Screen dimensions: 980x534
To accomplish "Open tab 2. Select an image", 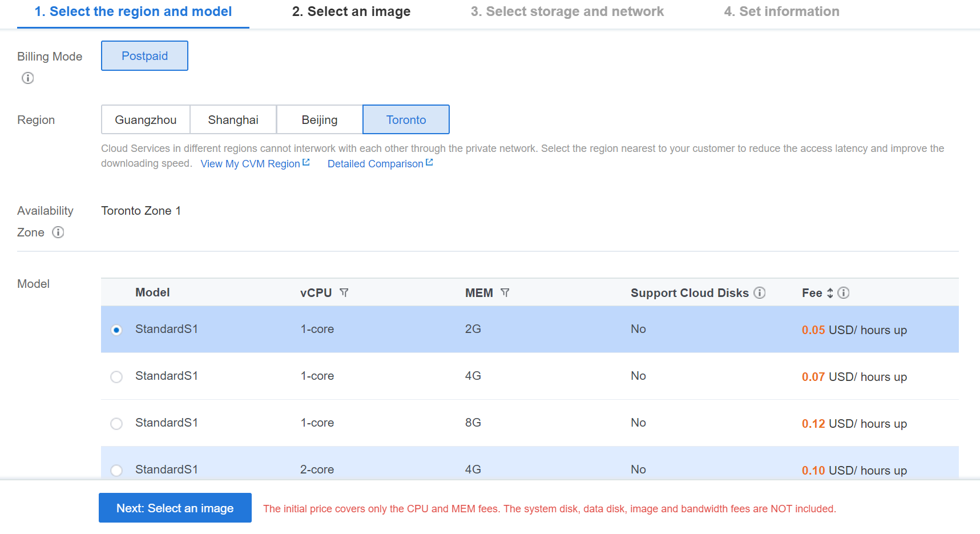I will [351, 12].
